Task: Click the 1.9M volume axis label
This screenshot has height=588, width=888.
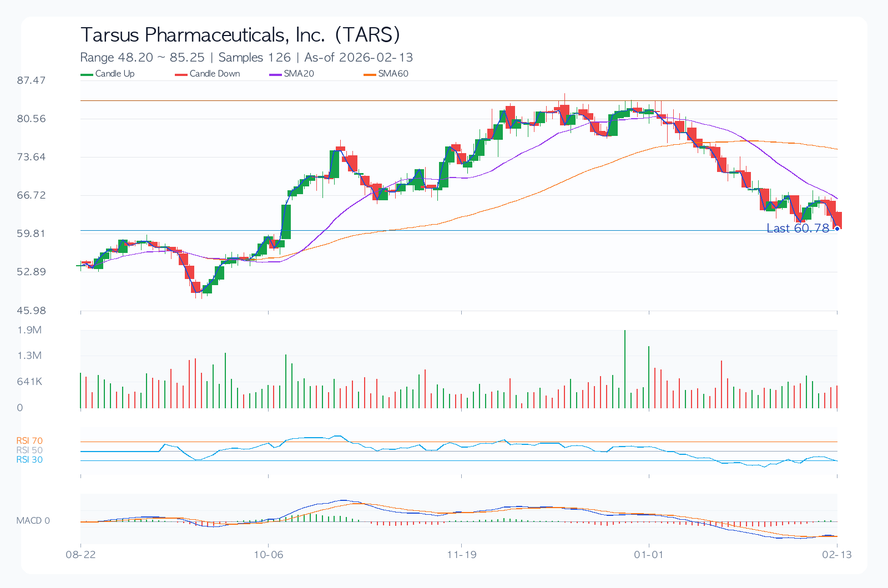Action: [29, 330]
